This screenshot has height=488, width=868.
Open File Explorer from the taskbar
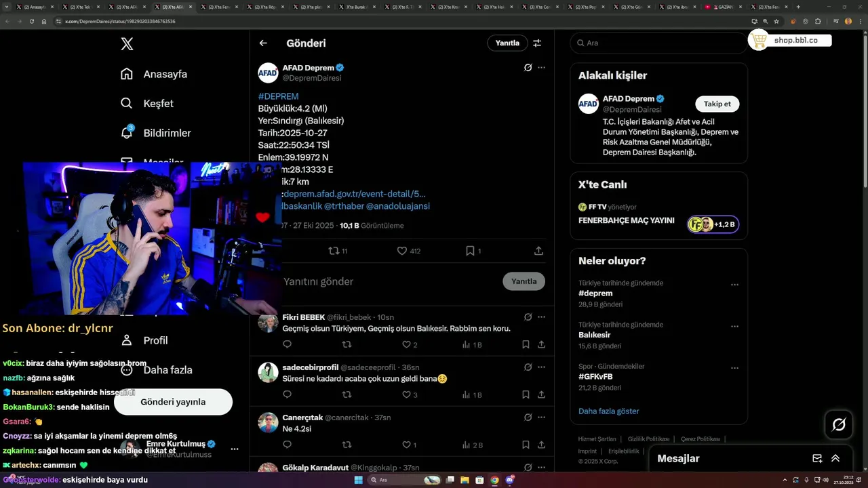tap(465, 480)
